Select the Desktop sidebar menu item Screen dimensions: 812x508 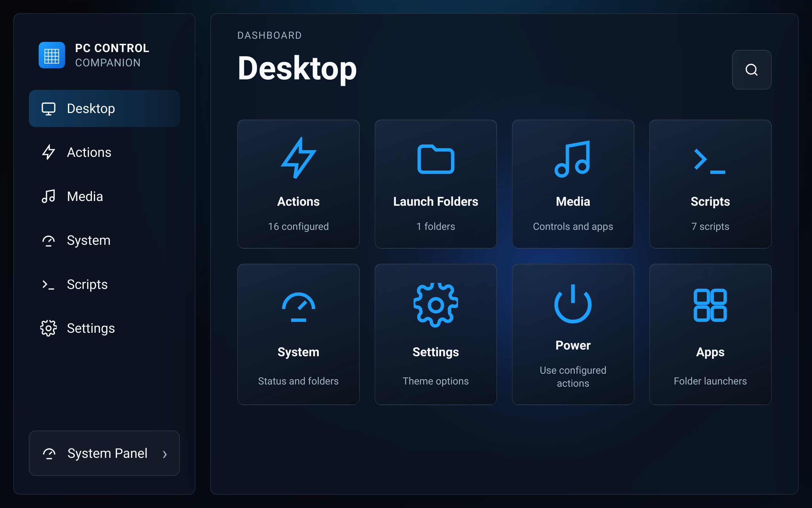tap(104, 109)
